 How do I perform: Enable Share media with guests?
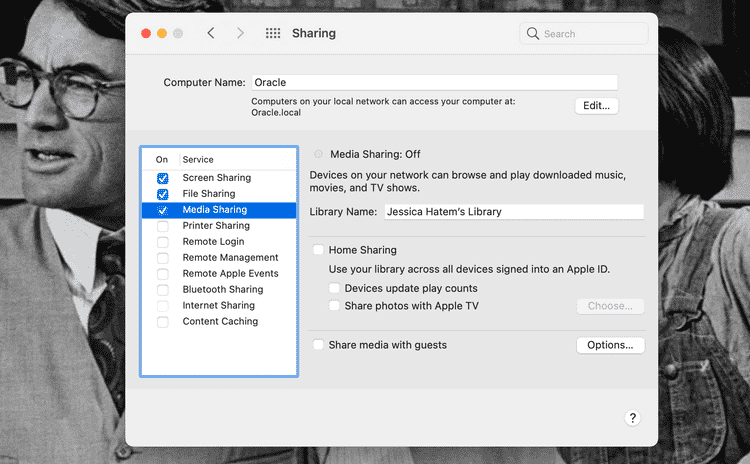(x=318, y=345)
